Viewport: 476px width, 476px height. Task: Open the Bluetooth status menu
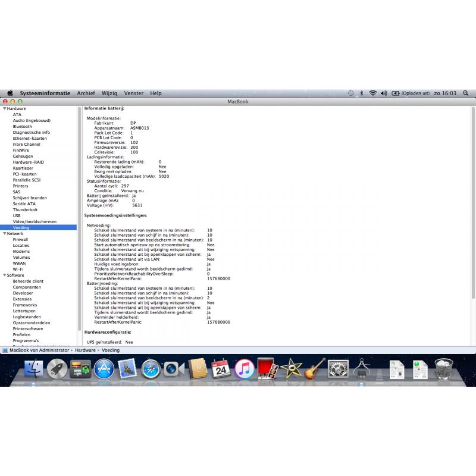click(x=362, y=93)
